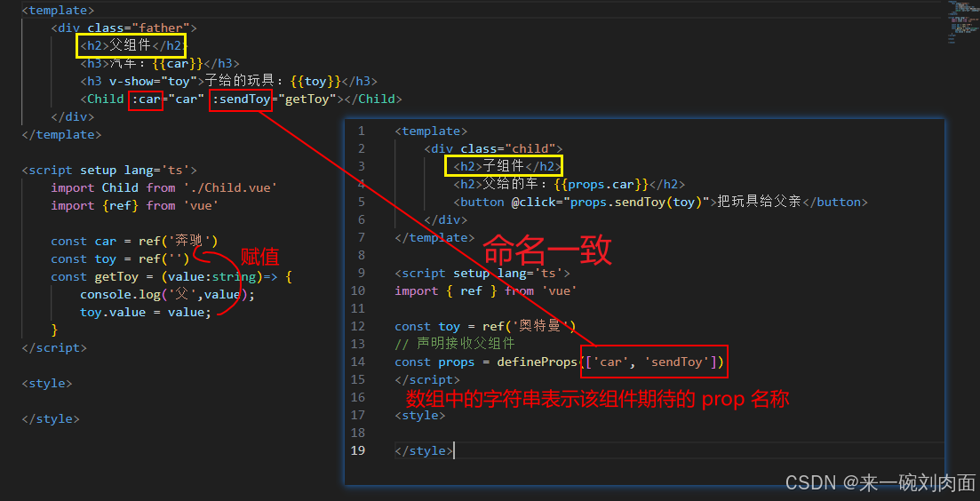980x501 pixels.
Task: Click line number 12 in the Child editor gutter
Action: click(x=357, y=326)
